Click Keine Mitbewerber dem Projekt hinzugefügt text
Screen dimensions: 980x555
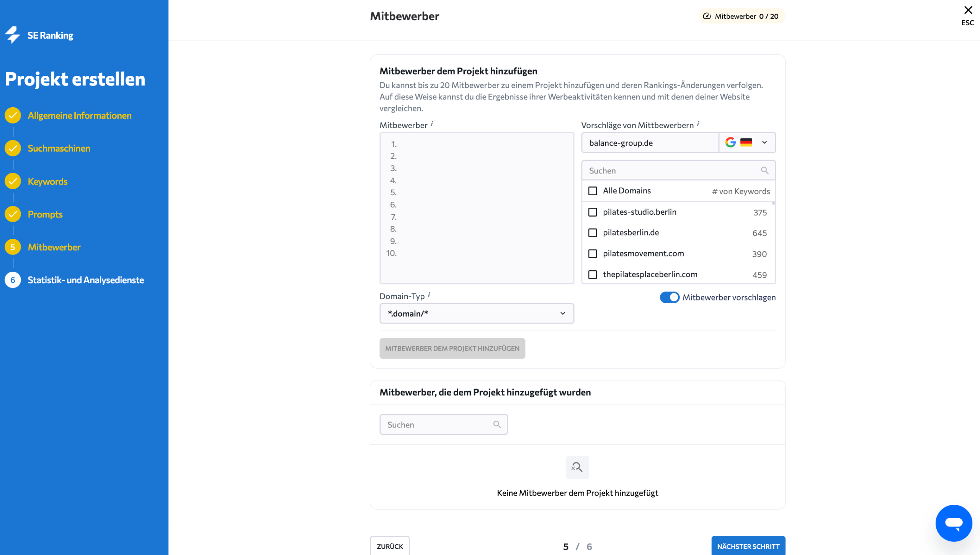pyautogui.click(x=577, y=493)
